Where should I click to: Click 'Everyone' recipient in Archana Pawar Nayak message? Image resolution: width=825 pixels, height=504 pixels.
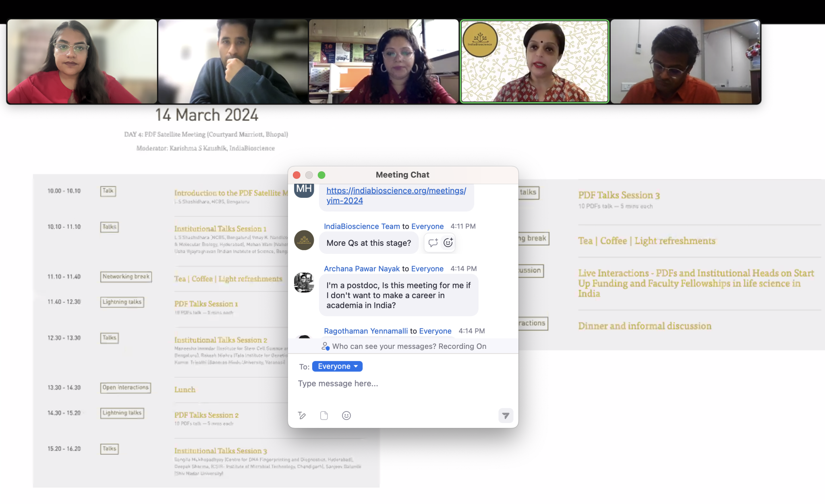427,269
